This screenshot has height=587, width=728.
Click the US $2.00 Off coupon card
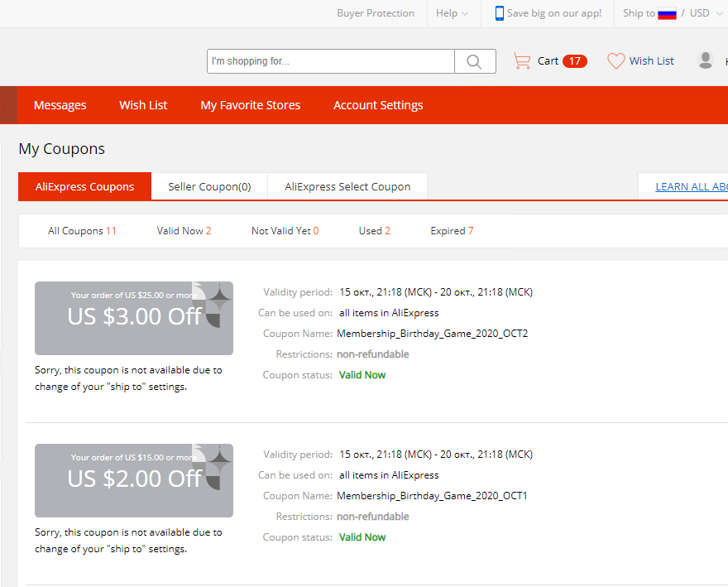(134, 480)
